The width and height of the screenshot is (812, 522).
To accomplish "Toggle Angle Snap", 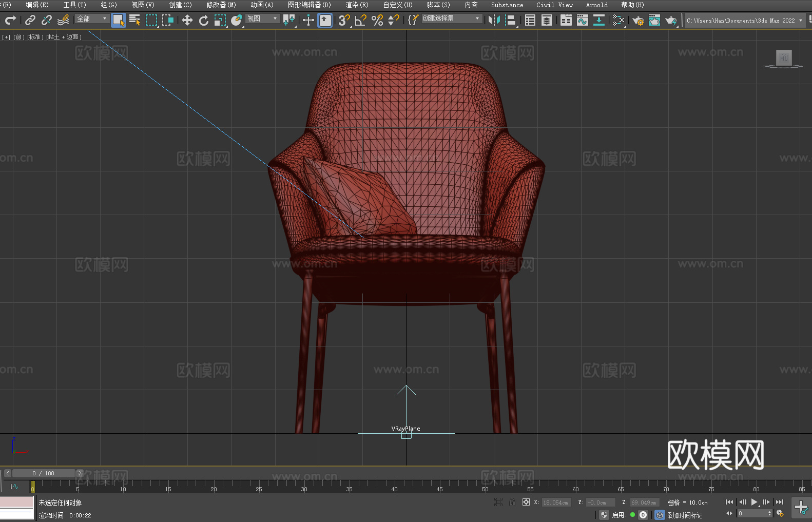I will point(361,20).
